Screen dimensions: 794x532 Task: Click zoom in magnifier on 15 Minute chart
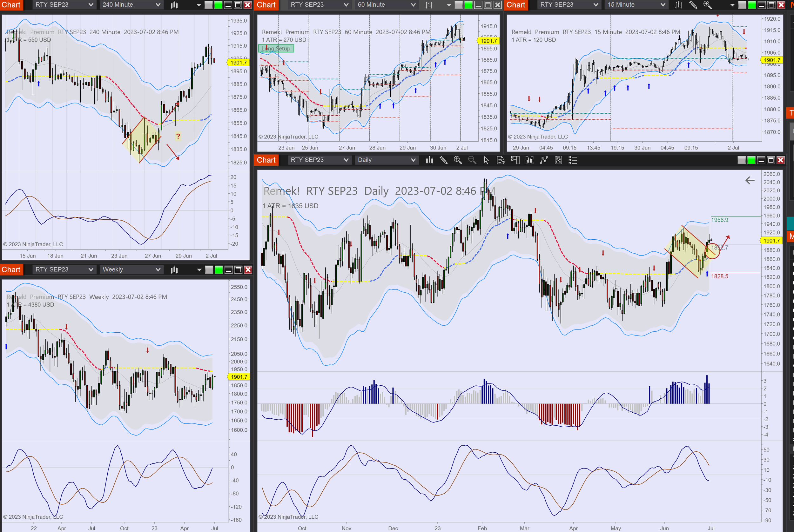pos(707,5)
